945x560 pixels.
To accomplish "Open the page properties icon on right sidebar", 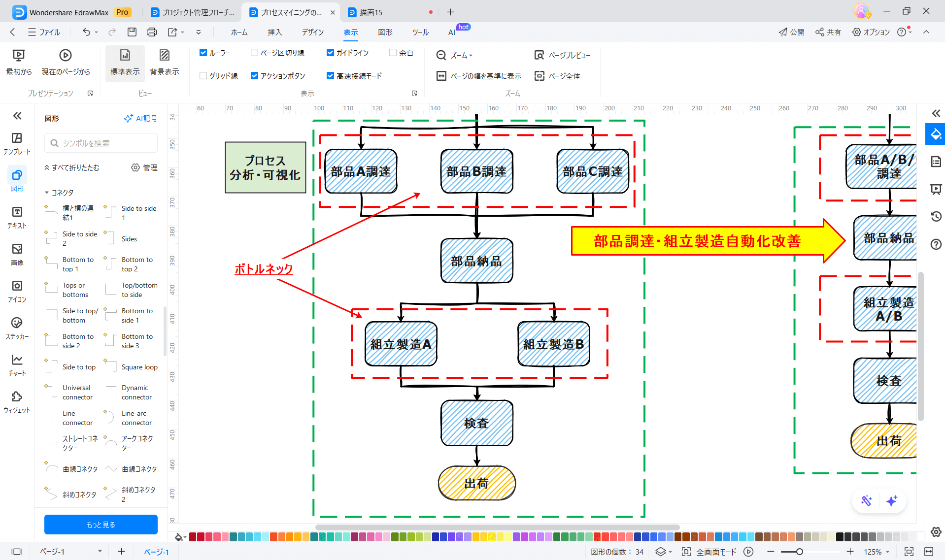I will [936, 162].
